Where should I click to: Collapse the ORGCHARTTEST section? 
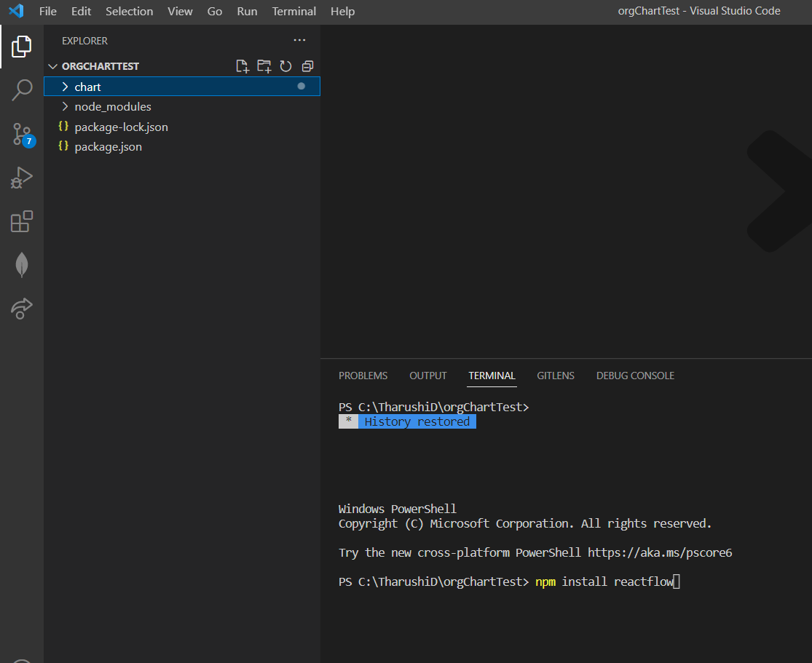pyautogui.click(x=94, y=66)
